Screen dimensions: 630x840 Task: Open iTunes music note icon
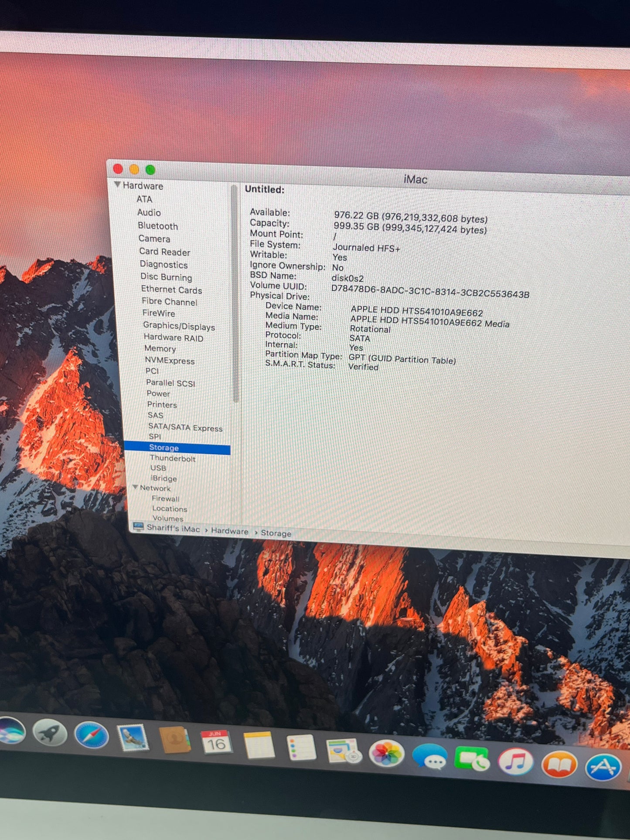(x=516, y=762)
